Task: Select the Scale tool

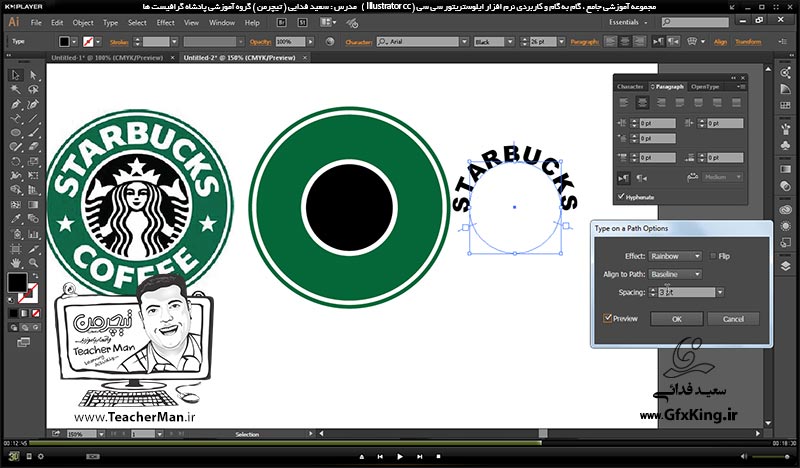Action: pyautogui.click(x=33, y=161)
